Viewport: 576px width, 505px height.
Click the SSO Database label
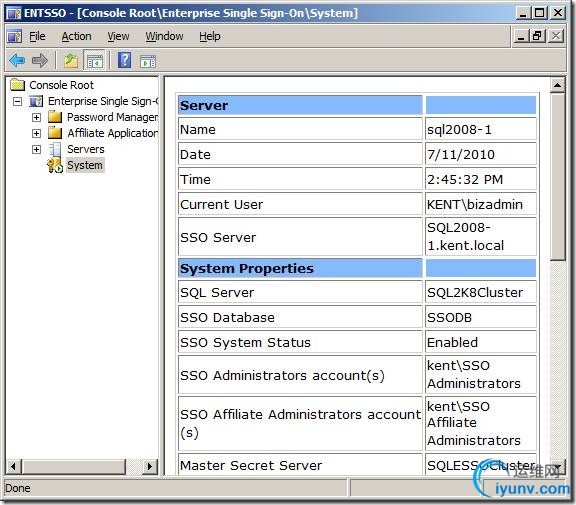pos(227,318)
